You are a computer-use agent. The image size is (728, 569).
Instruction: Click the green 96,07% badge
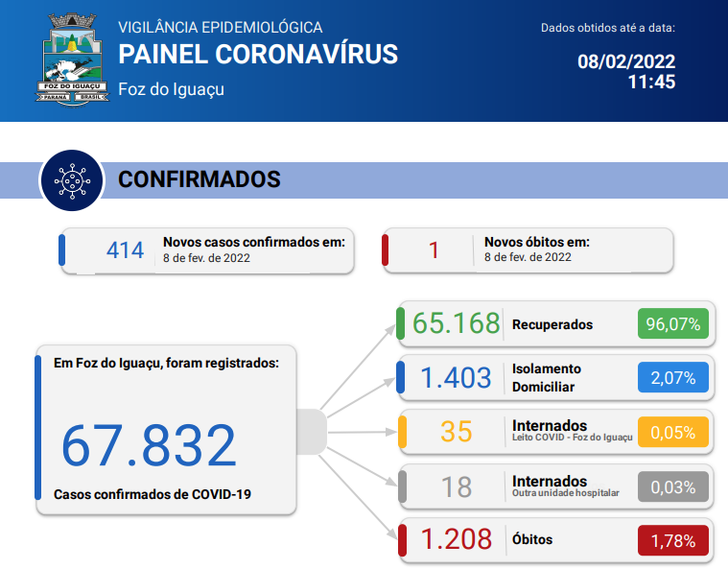[672, 323]
